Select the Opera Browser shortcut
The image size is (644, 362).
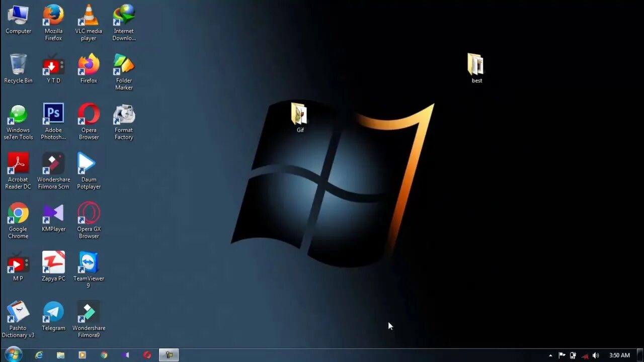[89, 122]
